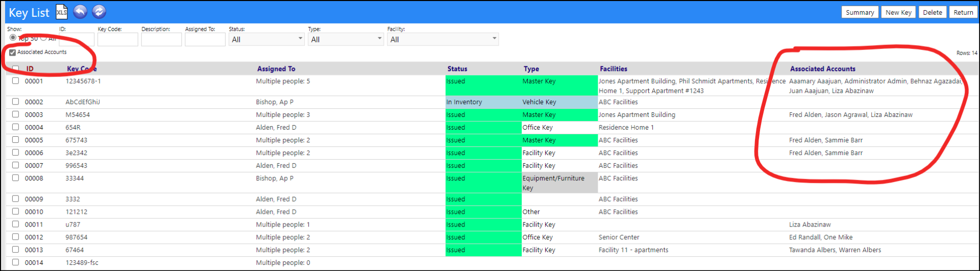This screenshot has width=980, height=271.
Task: Open the Status filter dropdown
Action: (x=266, y=39)
